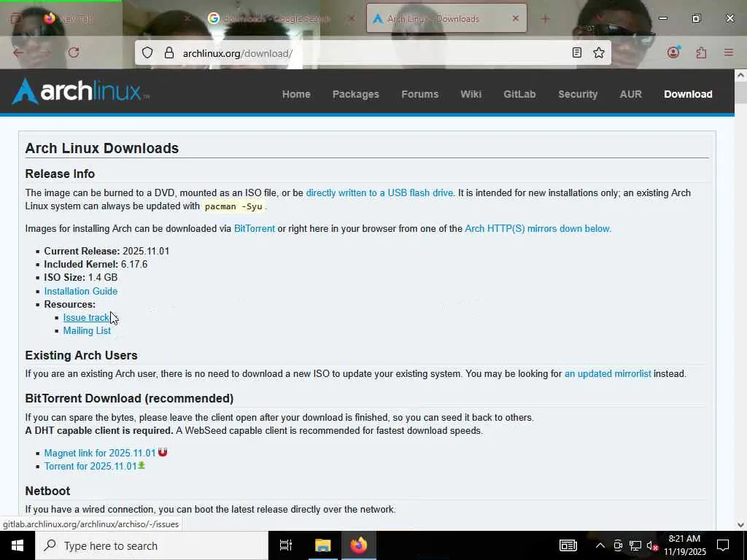Open Packages in the Arch navigation bar
747x560 pixels.
(356, 94)
